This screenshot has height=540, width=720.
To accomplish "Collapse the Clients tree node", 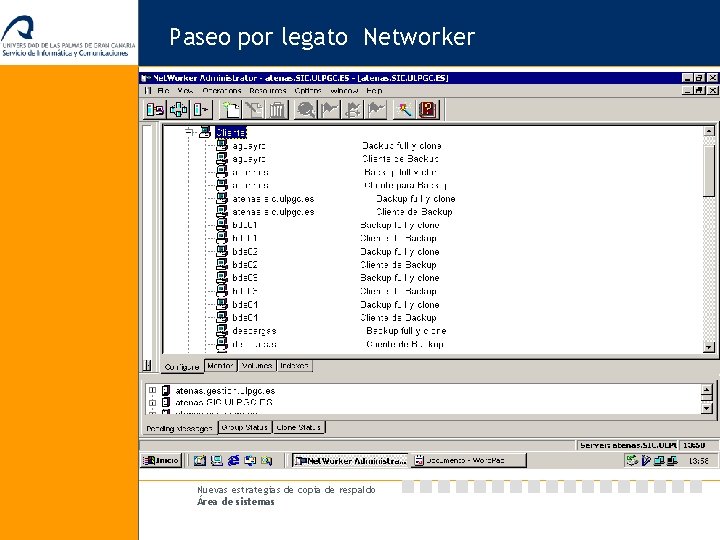I will click(189, 132).
